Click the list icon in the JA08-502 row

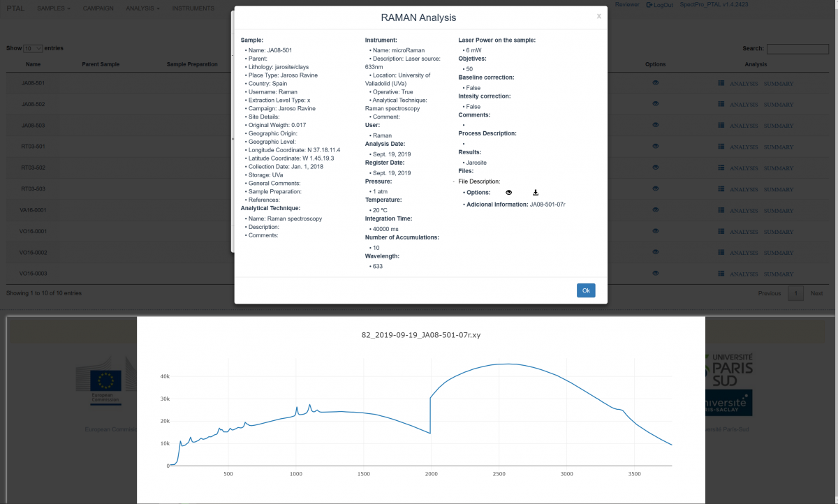pyautogui.click(x=721, y=104)
